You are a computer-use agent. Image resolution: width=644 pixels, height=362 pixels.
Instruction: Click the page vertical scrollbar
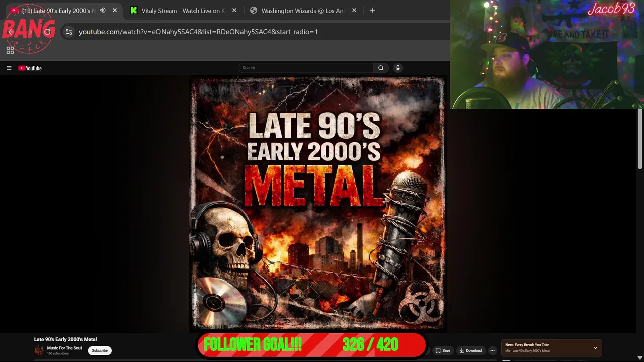pos(640,139)
